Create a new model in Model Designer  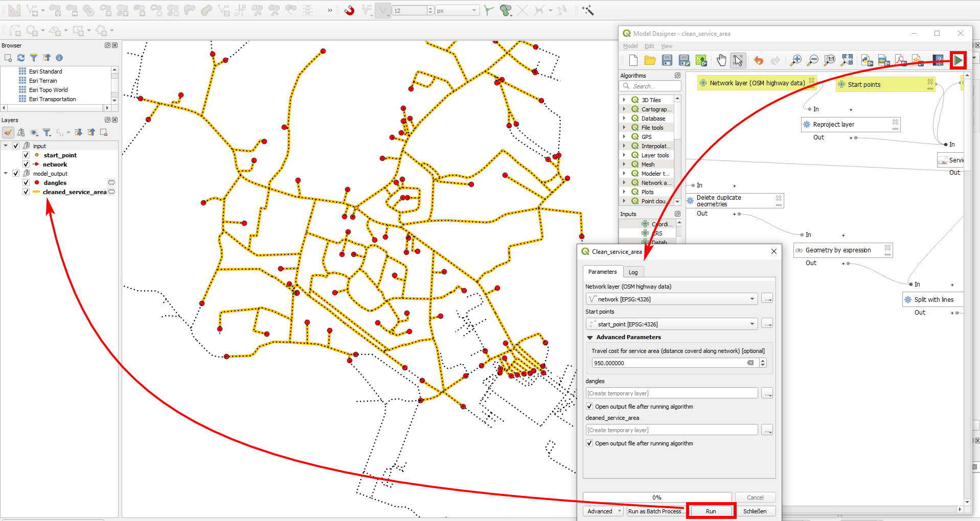tap(633, 60)
